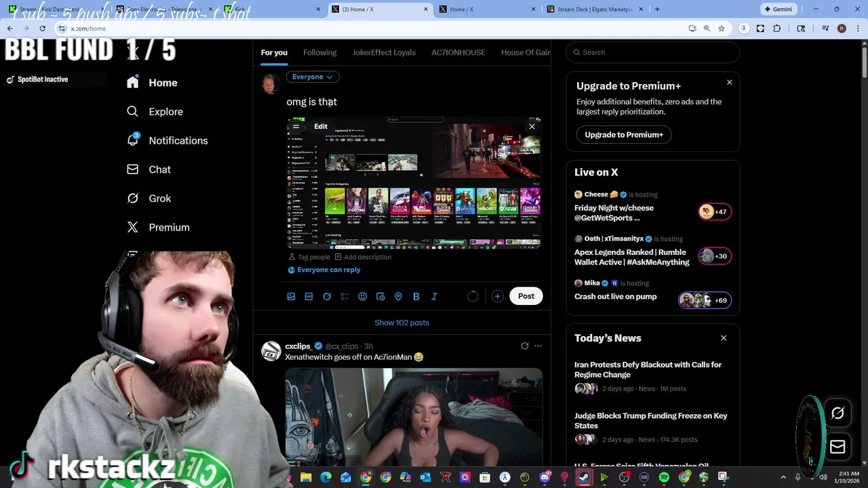The width and height of the screenshot is (868, 488).
Task: Join Friday Night w/cheese live space
Action: pyautogui.click(x=652, y=206)
